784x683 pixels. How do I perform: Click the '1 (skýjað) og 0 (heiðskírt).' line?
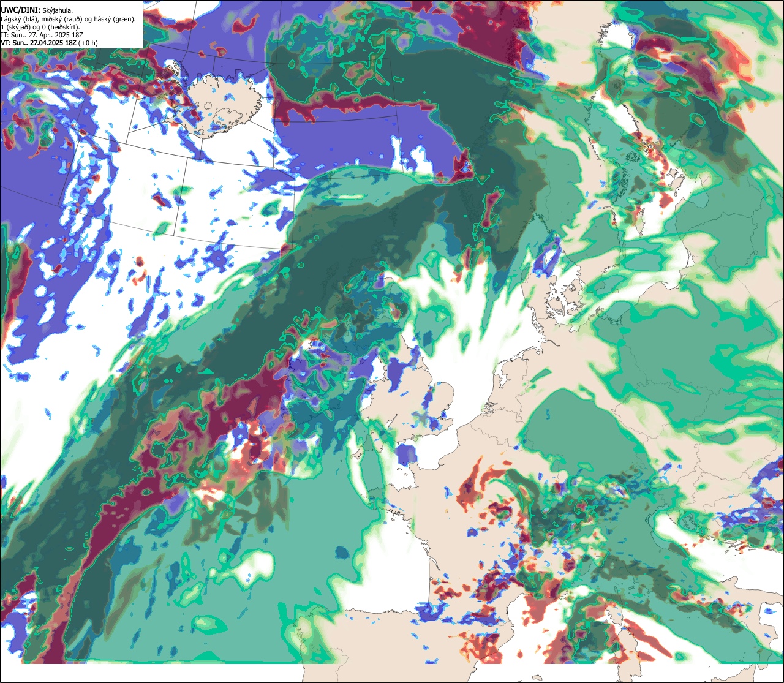pyautogui.click(x=40, y=28)
